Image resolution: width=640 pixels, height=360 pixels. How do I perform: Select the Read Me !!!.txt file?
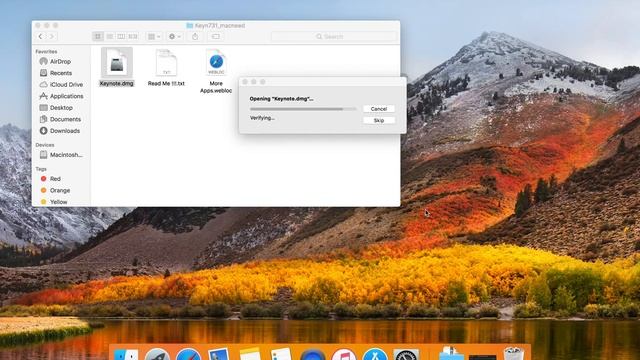point(166,67)
